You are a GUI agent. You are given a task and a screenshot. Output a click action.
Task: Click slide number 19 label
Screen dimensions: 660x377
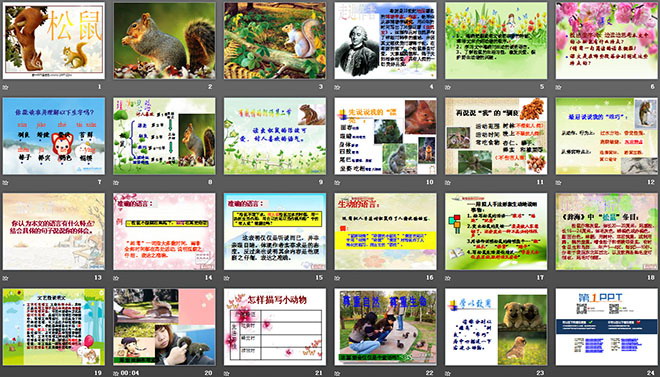(x=98, y=373)
